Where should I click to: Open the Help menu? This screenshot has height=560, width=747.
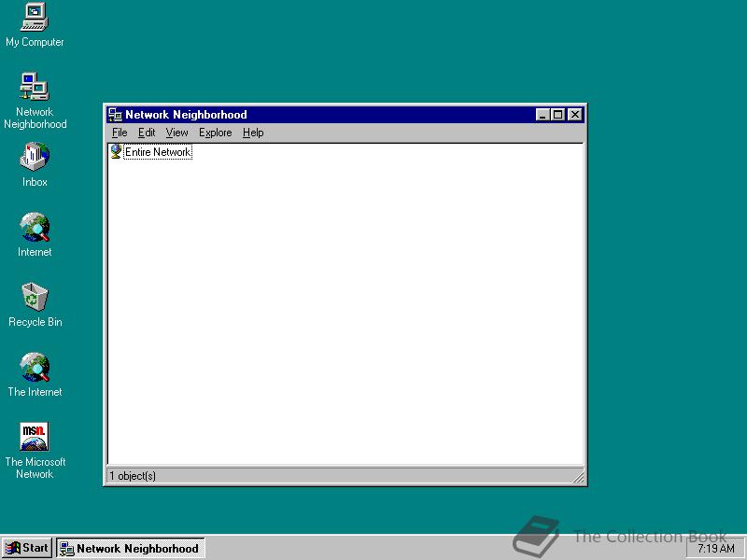click(x=253, y=133)
